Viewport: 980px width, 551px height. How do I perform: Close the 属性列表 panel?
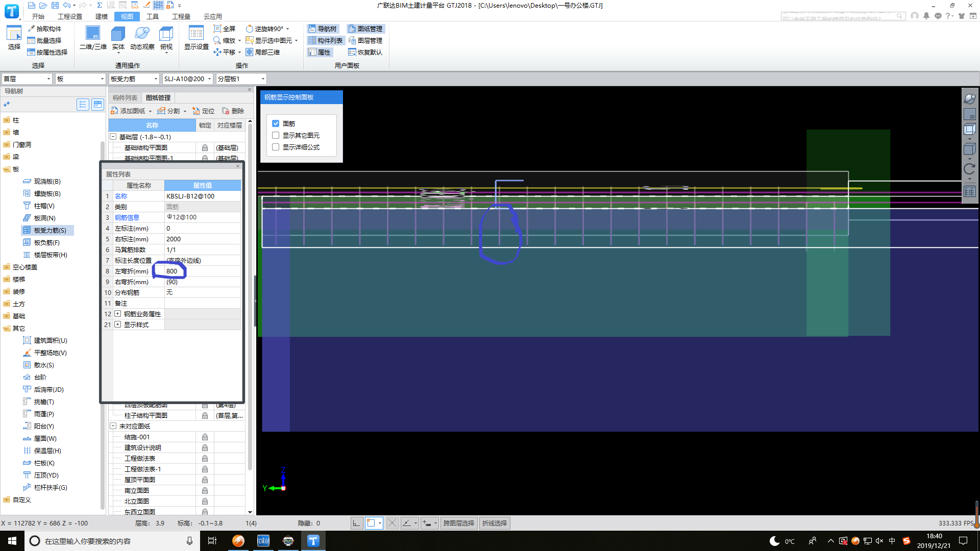237,166
